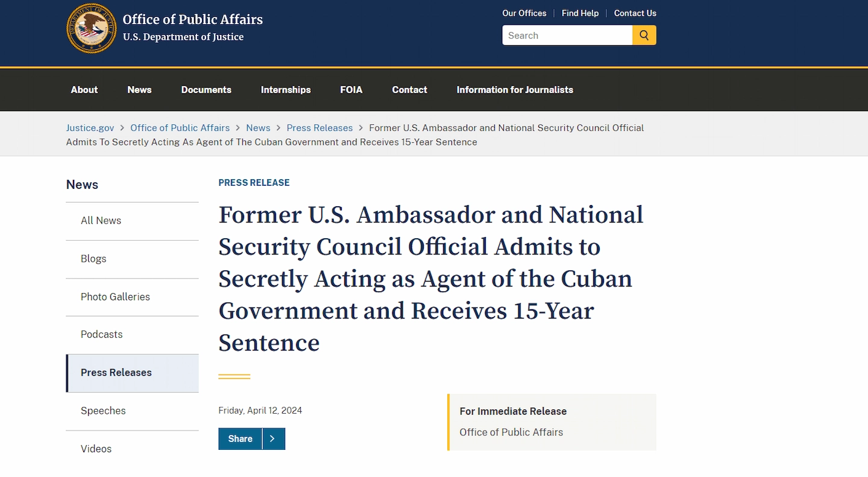
Task: Open FOIA navigation link
Action: [351, 90]
